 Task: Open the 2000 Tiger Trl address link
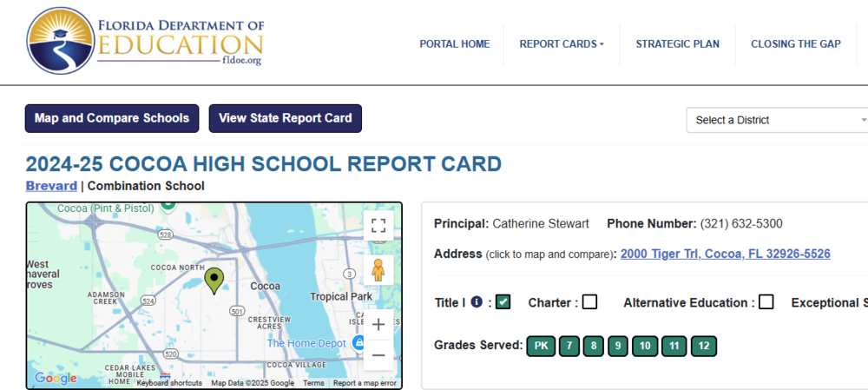click(x=725, y=254)
